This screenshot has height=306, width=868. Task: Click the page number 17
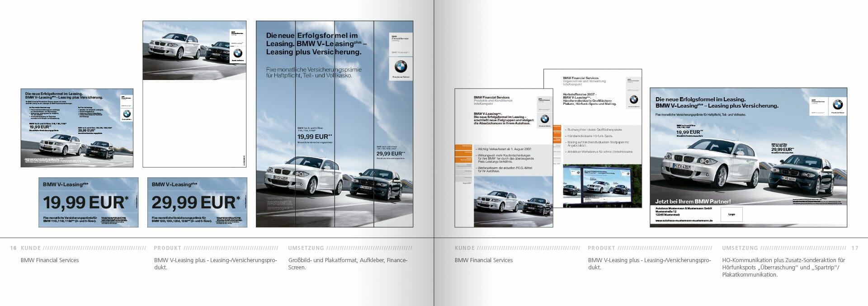point(854,248)
